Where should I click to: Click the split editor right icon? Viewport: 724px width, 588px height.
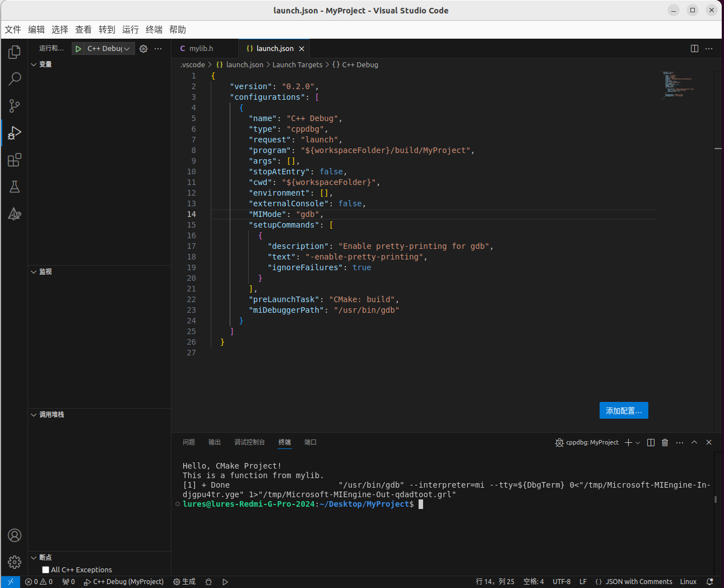click(x=694, y=49)
